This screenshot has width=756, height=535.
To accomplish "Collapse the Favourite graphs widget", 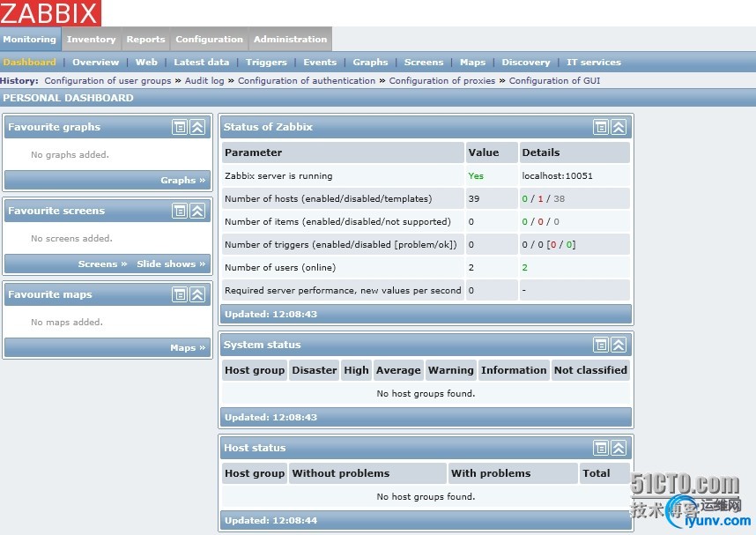I will pos(197,127).
